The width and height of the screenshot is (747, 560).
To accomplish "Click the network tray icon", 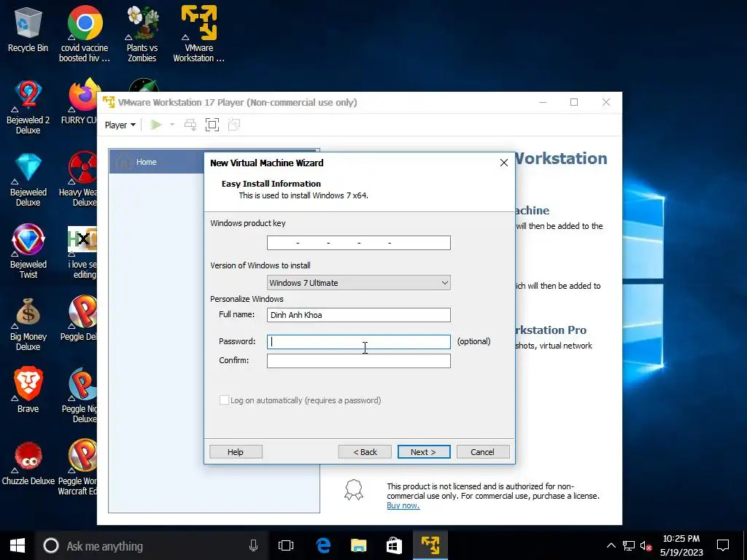I will click(629, 545).
